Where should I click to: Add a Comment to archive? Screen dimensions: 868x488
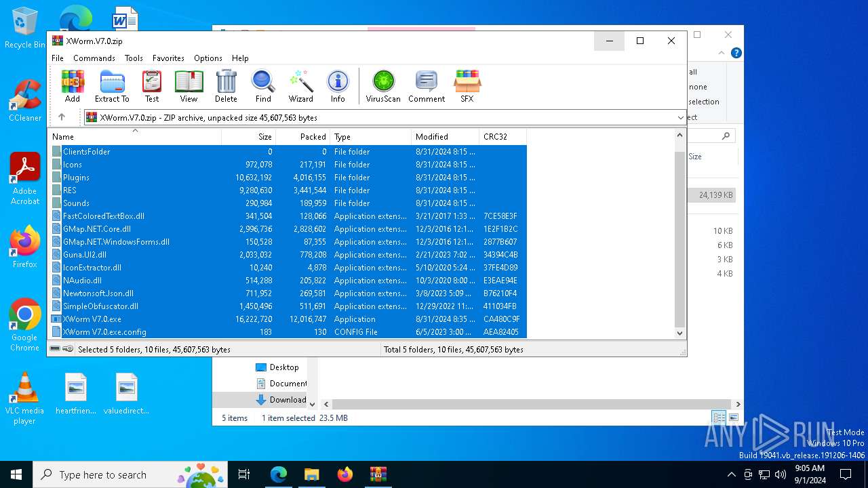[427, 86]
